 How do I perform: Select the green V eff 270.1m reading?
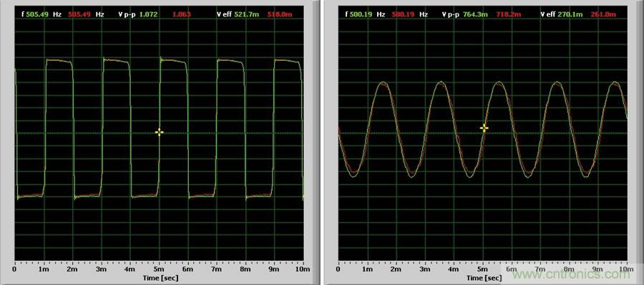tap(572, 14)
